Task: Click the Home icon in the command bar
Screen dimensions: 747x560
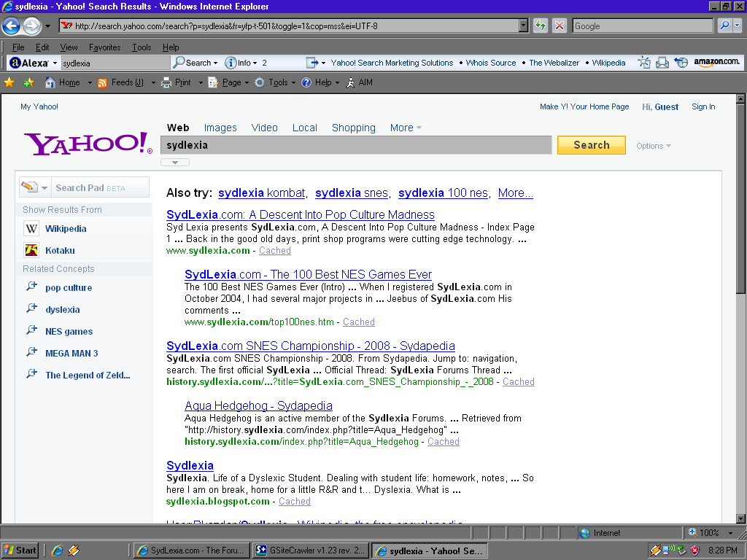Action: coord(50,82)
